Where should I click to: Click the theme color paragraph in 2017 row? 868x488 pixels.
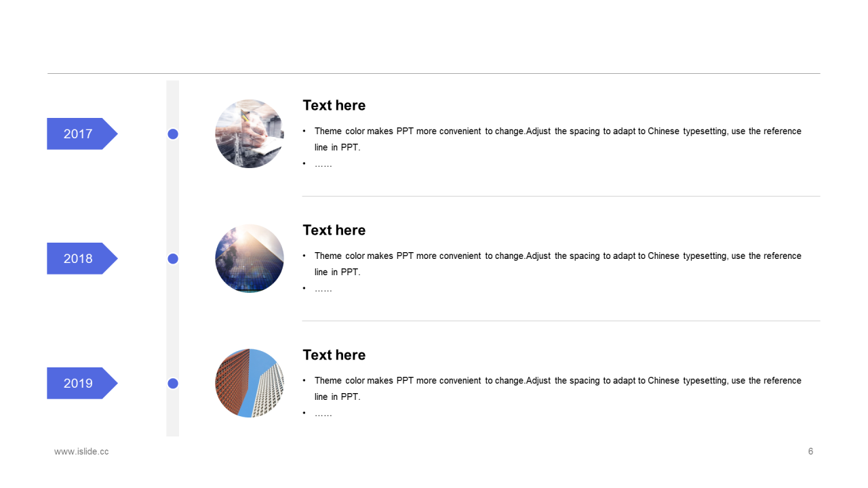(556, 138)
